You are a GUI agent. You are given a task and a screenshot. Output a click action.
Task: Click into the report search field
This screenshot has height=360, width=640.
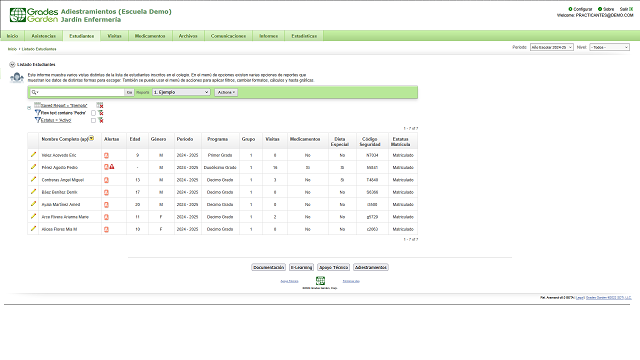pyautogui.click(x=81, y=93)
